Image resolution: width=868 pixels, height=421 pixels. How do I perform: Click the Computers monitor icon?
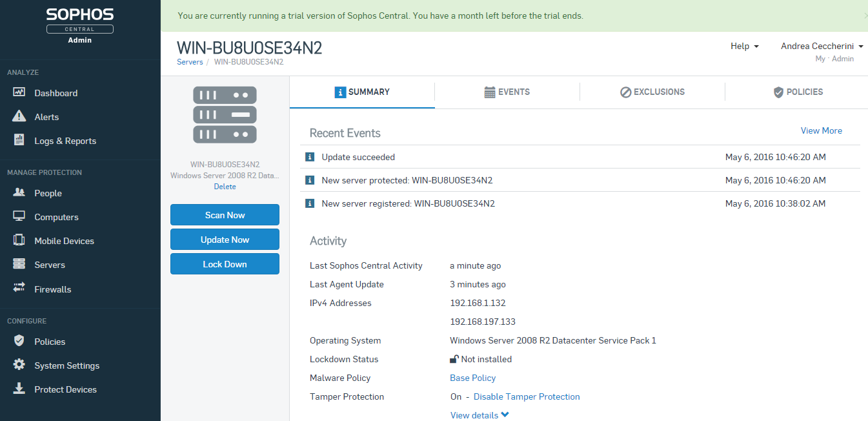point(19,216)
